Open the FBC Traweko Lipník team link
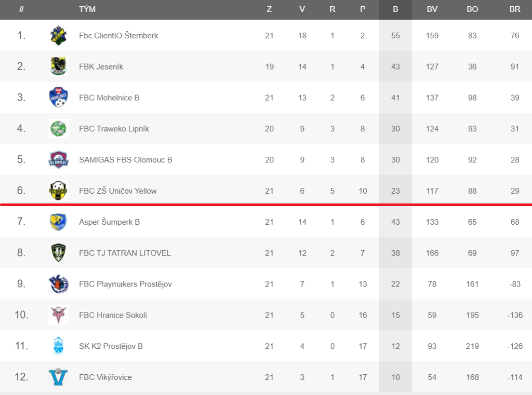 tap(114, 129)
